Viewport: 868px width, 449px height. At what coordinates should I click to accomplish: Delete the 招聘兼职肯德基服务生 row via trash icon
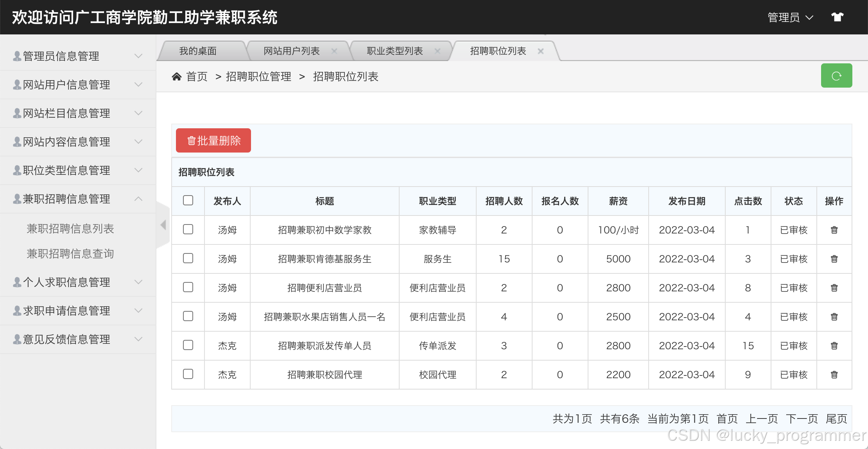[x=834, y=259]
